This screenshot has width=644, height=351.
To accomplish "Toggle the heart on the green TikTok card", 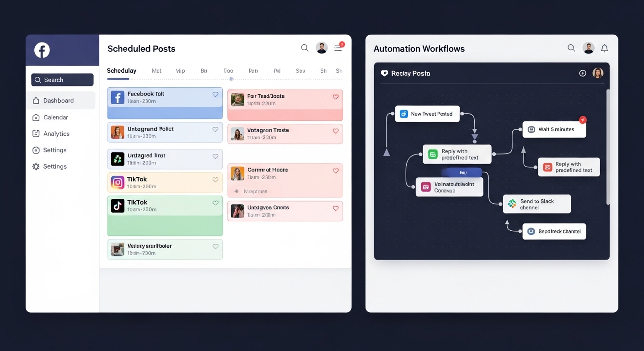I will pyautogui.click(x=215, y=203).
